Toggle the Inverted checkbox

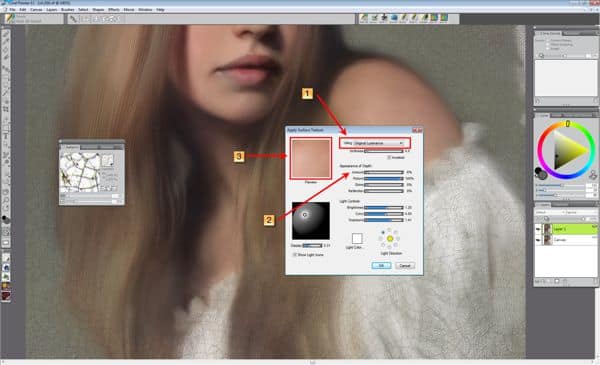(x=389, y=157)
